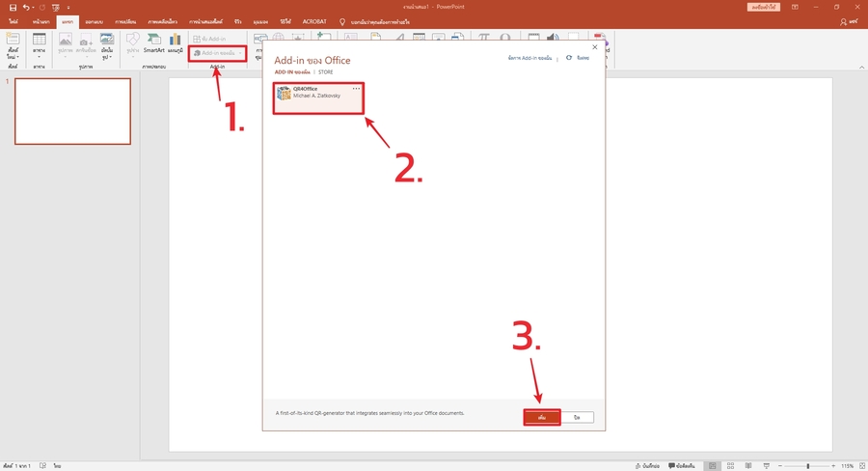Click the Audio speaker icon

[553, 37]
